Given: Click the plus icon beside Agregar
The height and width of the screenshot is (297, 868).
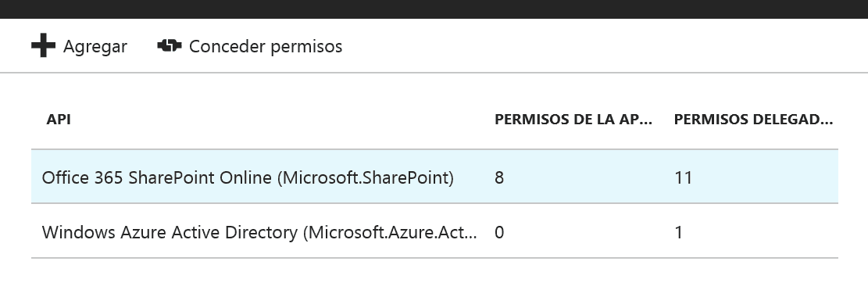Looking at the screenshot, I should pyautogui.click(x=43, y=45).
